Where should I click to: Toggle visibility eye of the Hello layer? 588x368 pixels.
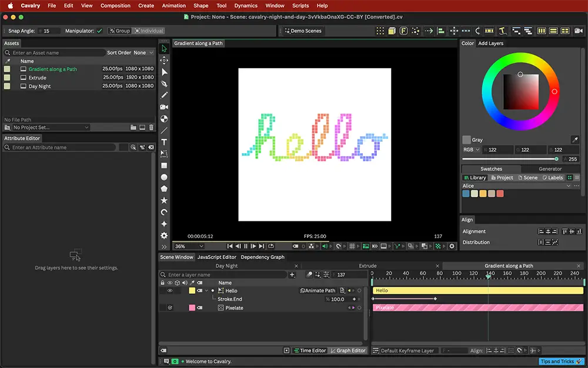coord(170,291)
